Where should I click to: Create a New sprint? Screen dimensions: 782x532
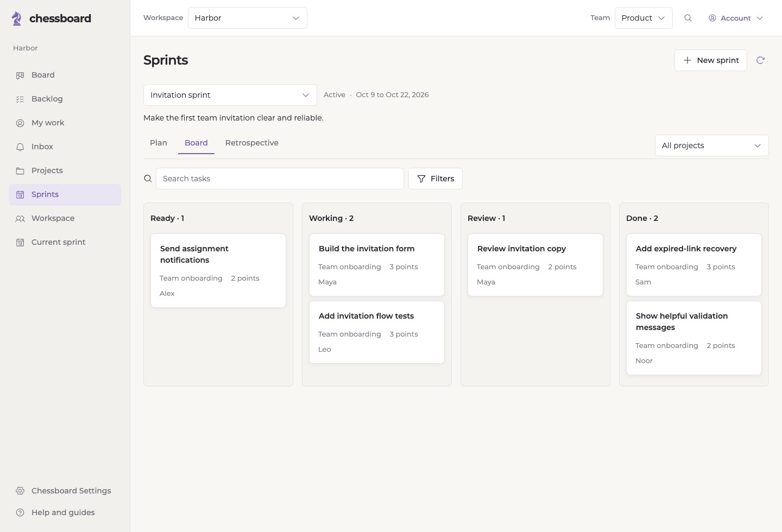click(711, 60)
